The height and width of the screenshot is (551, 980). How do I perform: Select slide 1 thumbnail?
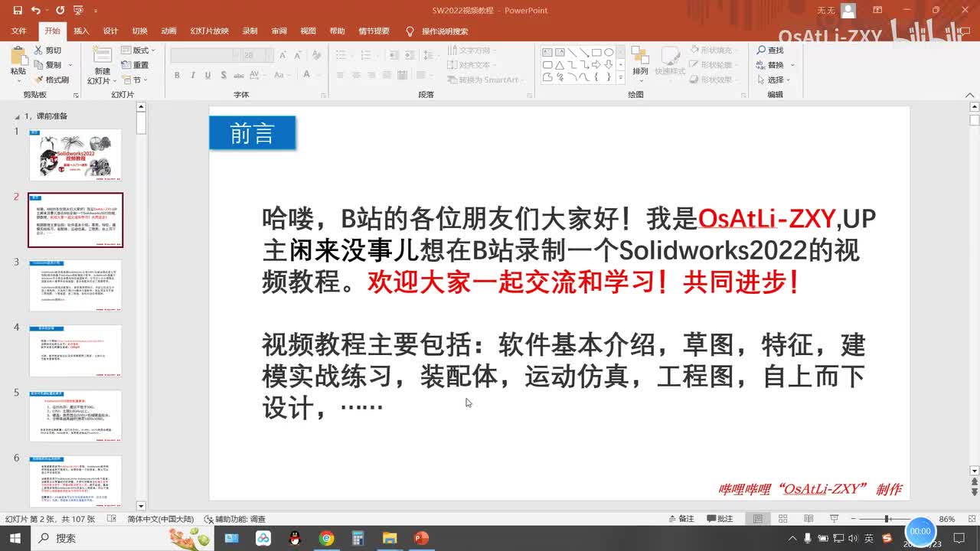pos(75,155)
